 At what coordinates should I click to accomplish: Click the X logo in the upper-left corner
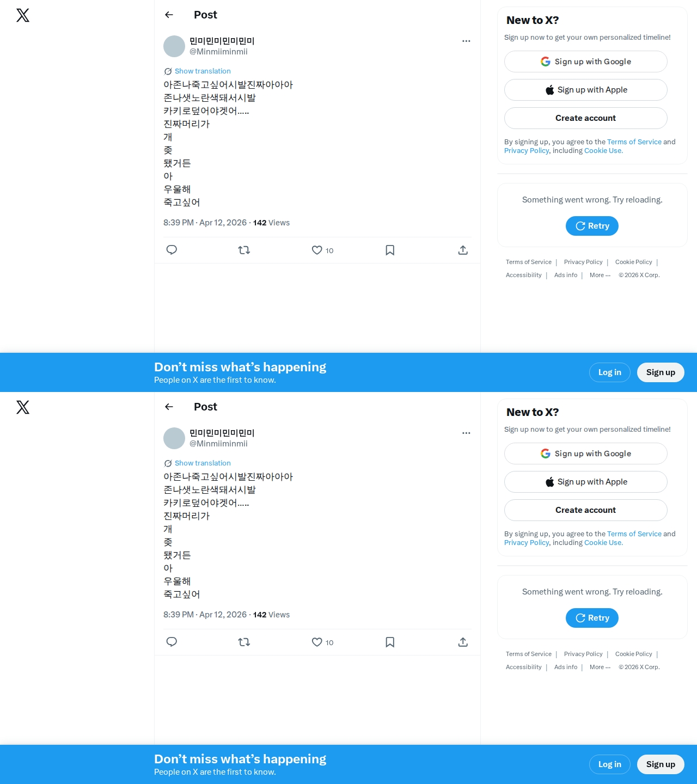tap(23, 15)
